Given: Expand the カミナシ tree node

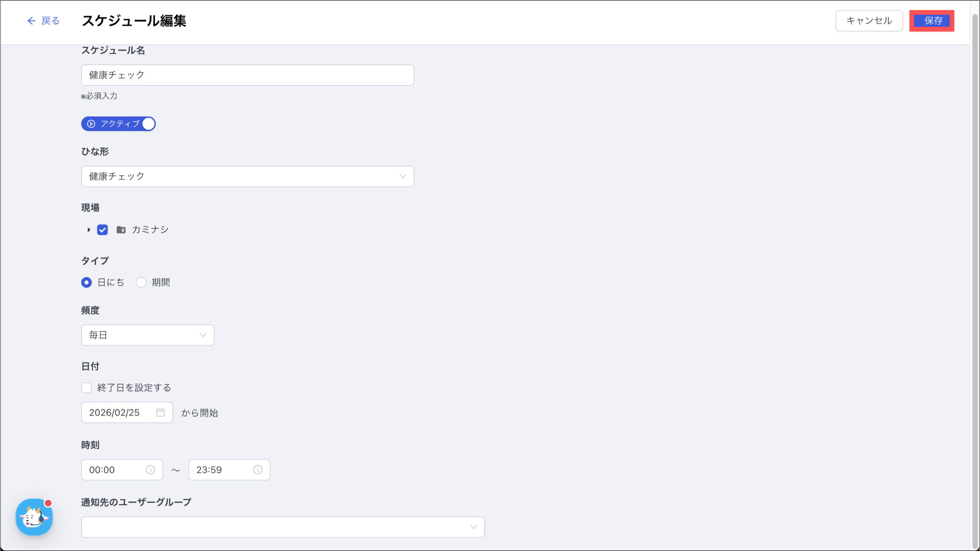Looking at the screenshot, I should (89, 230).
